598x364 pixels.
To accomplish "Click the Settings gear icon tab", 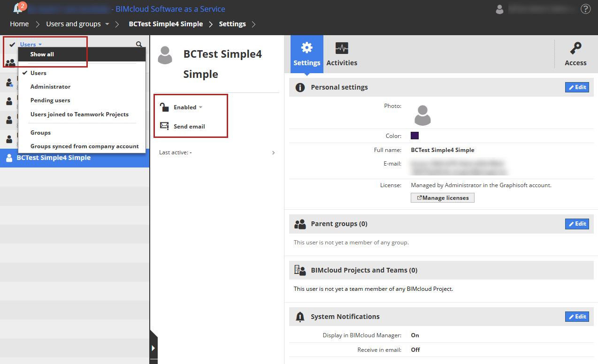I will coord(307,48).
